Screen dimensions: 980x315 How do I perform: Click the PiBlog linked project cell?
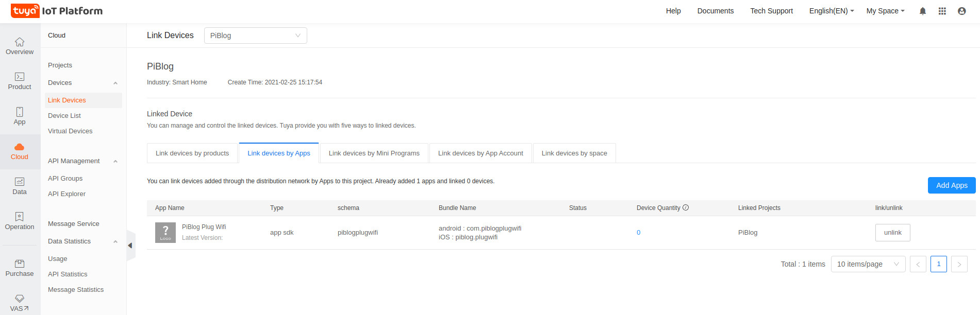pos(748,233)
